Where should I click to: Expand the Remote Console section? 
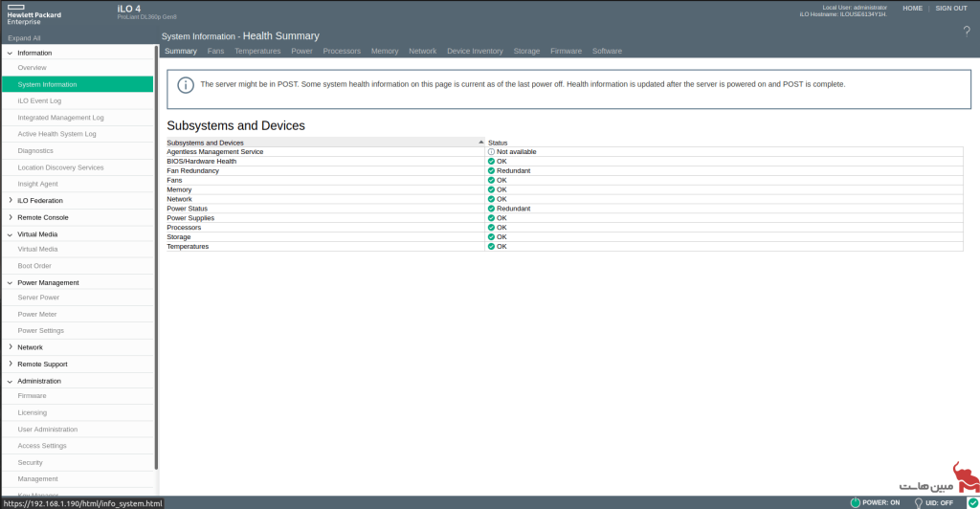coord(10,217)
